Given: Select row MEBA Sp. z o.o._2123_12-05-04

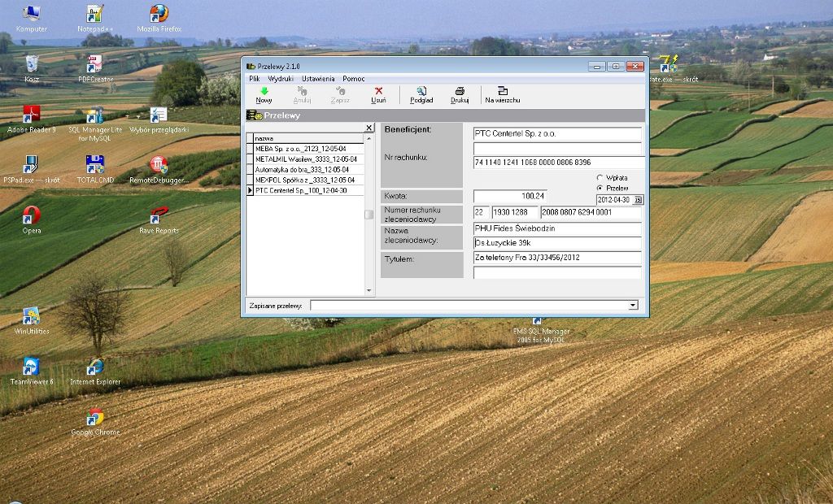Looking at the screenshot, I should pos(308,149).
